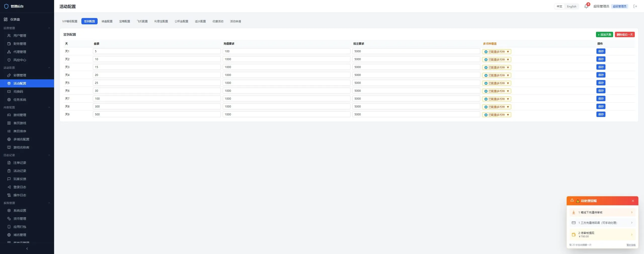Save the 天7 row

point(601,99)
